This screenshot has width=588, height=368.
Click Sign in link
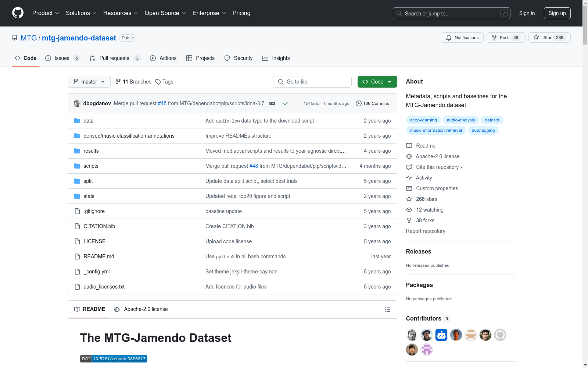tap(527, 13)
